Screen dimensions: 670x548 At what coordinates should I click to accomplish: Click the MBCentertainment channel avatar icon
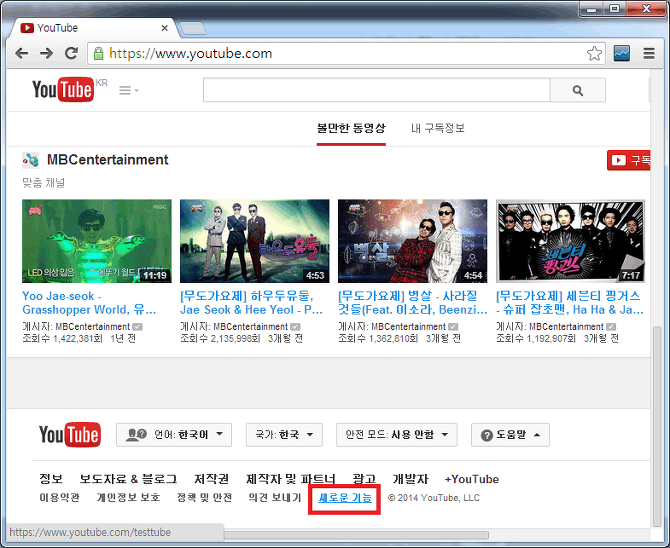[30, 160]
